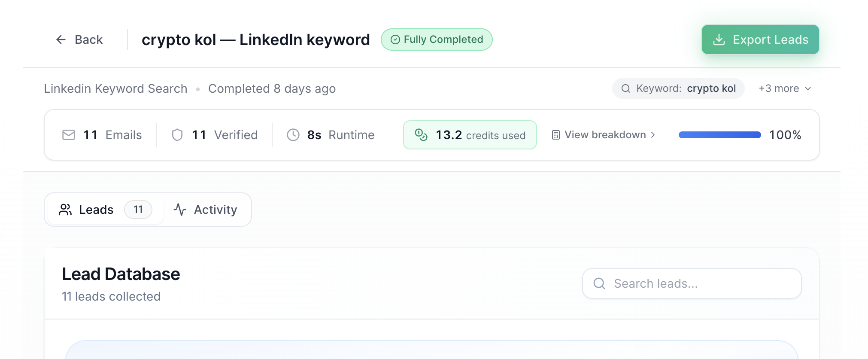Click the View breakdown calculator icon
Viewport: 868px width, 359px height.
[x=556, y=135]
